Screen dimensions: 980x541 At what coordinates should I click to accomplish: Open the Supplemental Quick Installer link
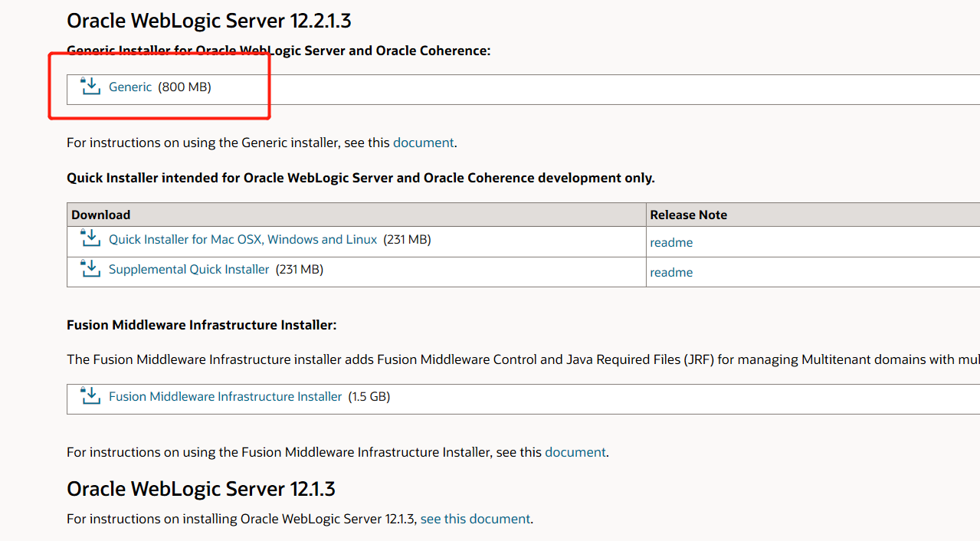pyautogui.click(x=189, y=270)
